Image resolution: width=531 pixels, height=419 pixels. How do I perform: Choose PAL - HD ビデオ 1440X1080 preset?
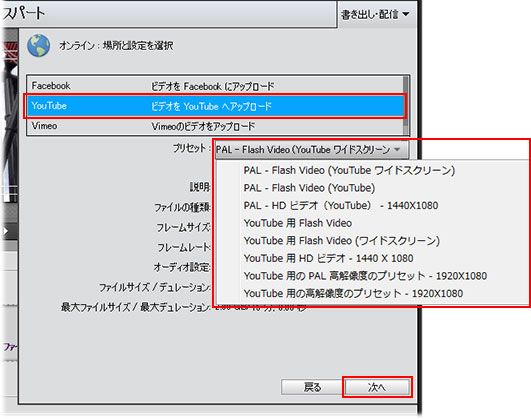point(341,206)
